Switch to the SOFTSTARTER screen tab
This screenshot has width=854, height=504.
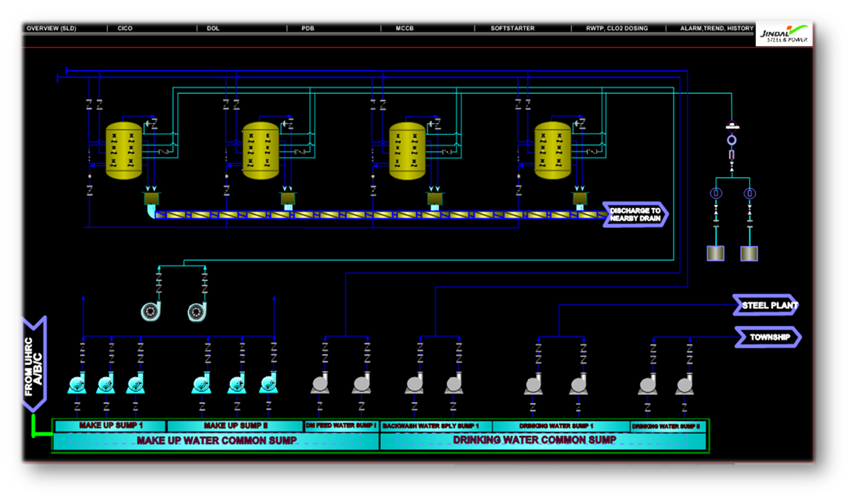[x=512, y=28]
